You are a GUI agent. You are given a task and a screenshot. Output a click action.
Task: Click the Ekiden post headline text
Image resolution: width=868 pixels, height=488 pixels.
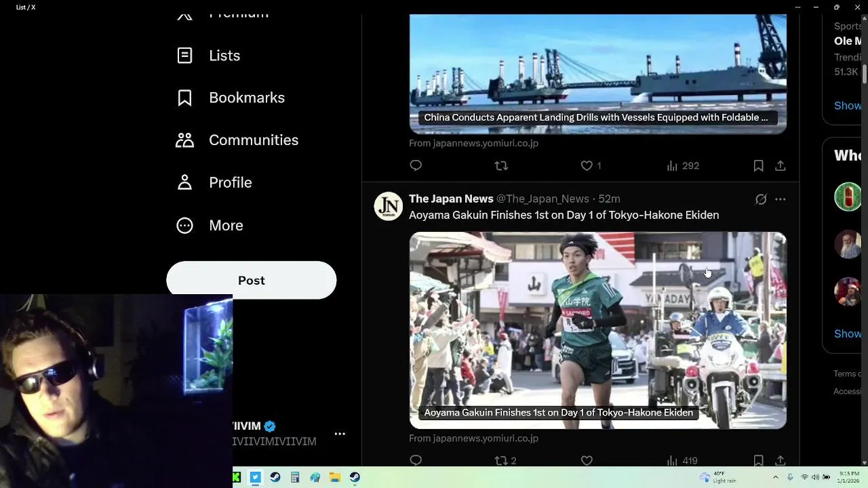(564, 215)
